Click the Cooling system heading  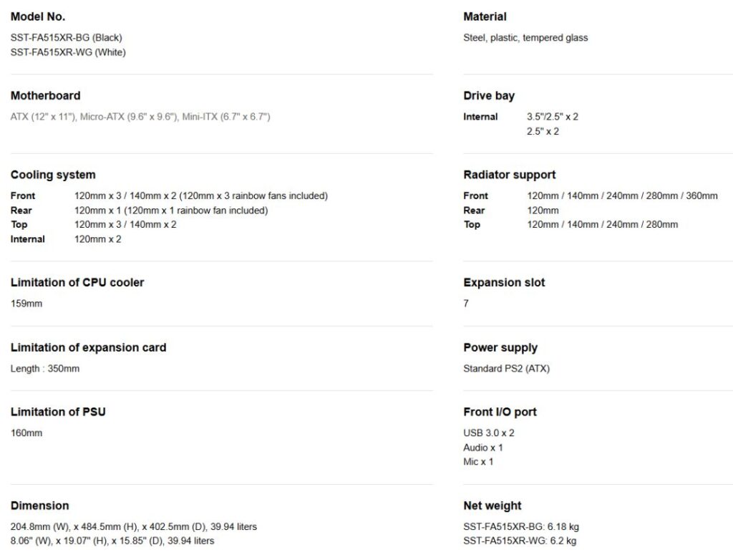coord(53,175)
